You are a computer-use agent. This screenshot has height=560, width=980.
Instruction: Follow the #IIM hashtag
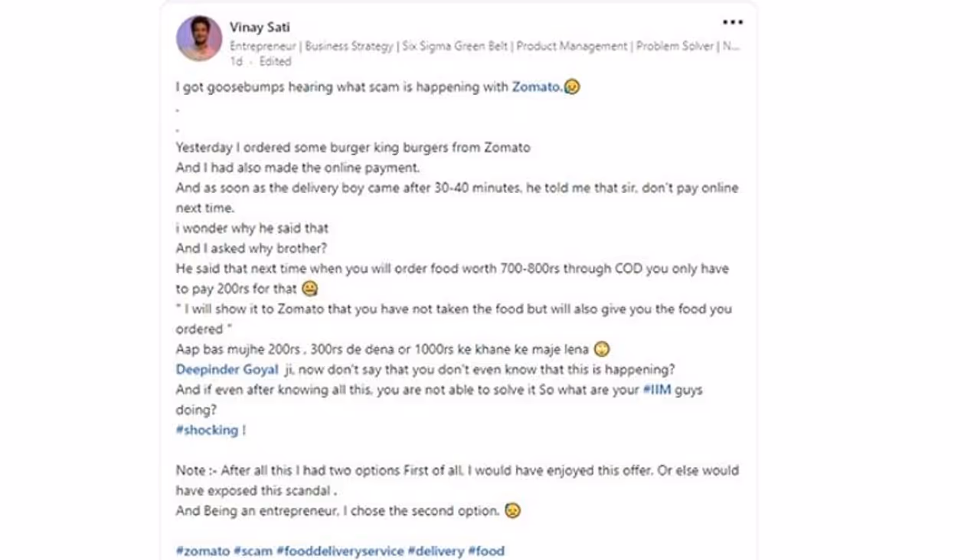658,390
